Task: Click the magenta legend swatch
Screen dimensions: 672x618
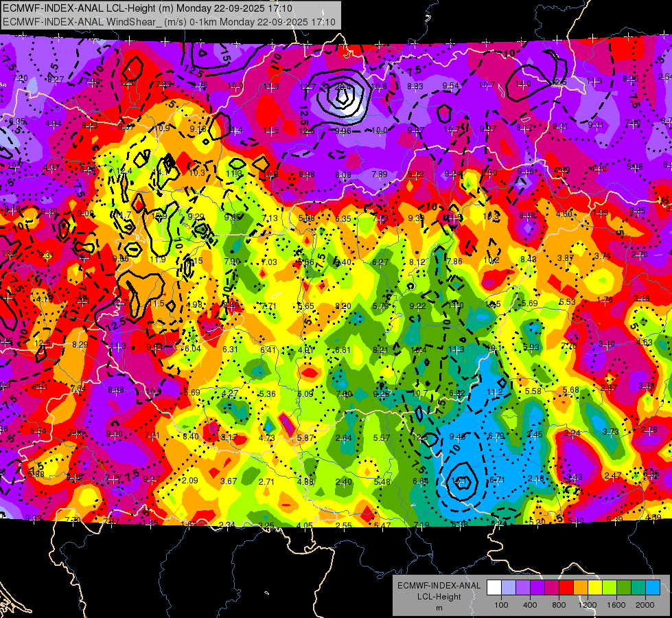Action: (552, 588)
